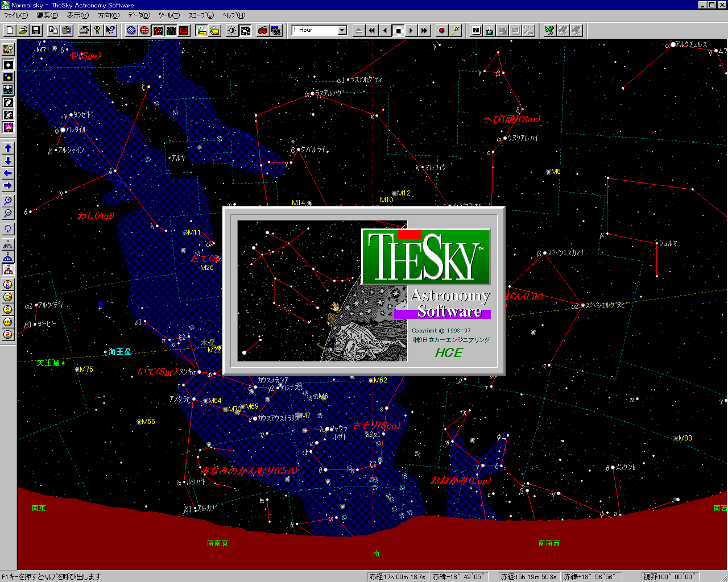Click the TheSky splash screen logo
This screenshot has width=728, height=582.
tap(425, 257)
